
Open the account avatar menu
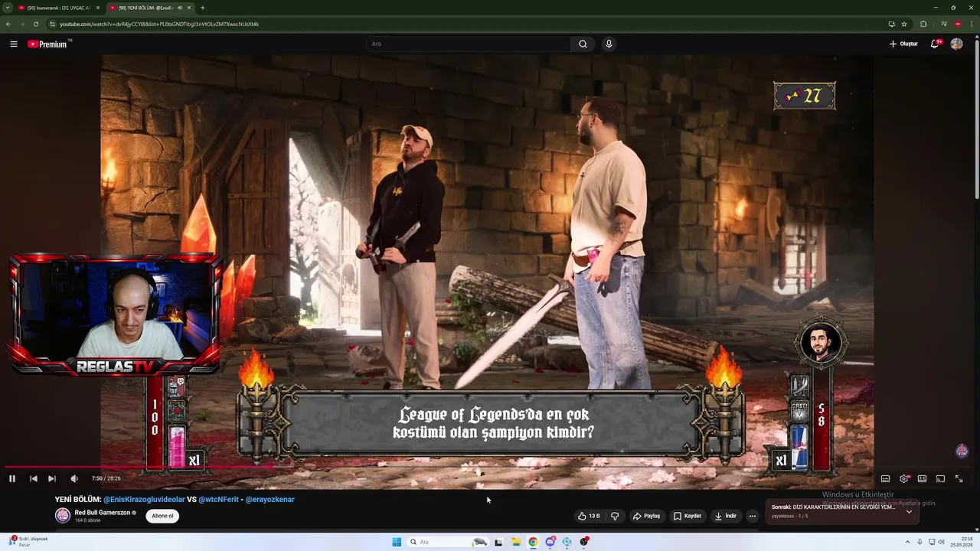956,44
